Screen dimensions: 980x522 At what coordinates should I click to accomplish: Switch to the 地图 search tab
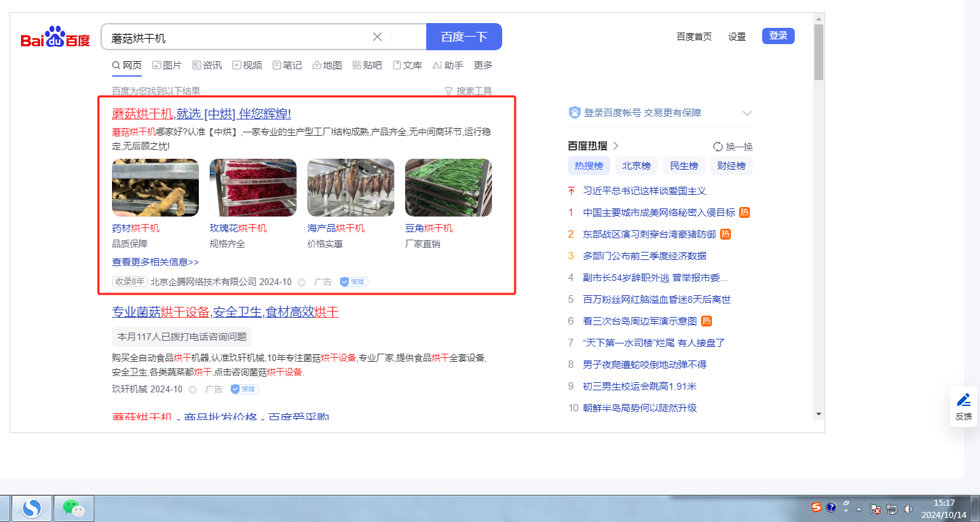(327, 65)
